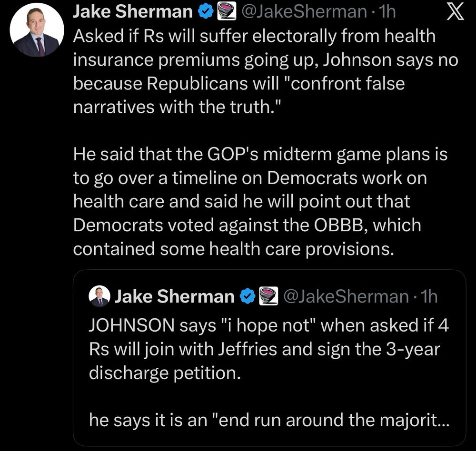
Task: Open the Jake Sherman name in the quoted tweet
Action: pos(174,296)
